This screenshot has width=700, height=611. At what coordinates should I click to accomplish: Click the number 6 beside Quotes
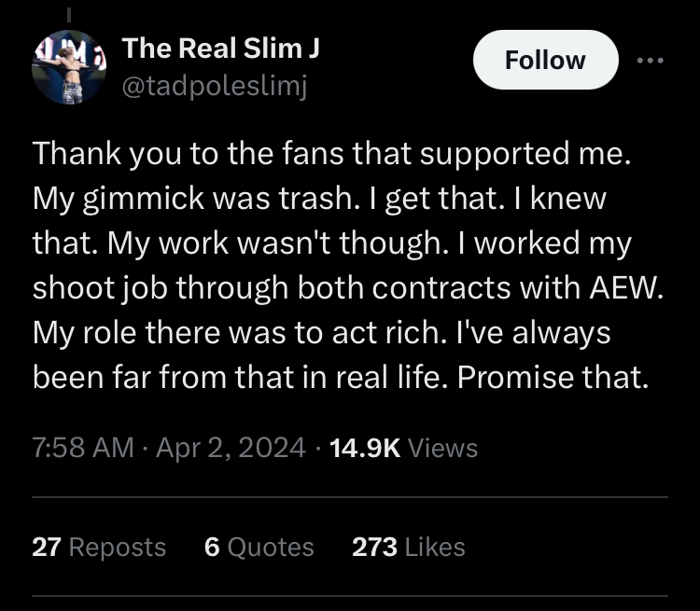click(212, 548)
